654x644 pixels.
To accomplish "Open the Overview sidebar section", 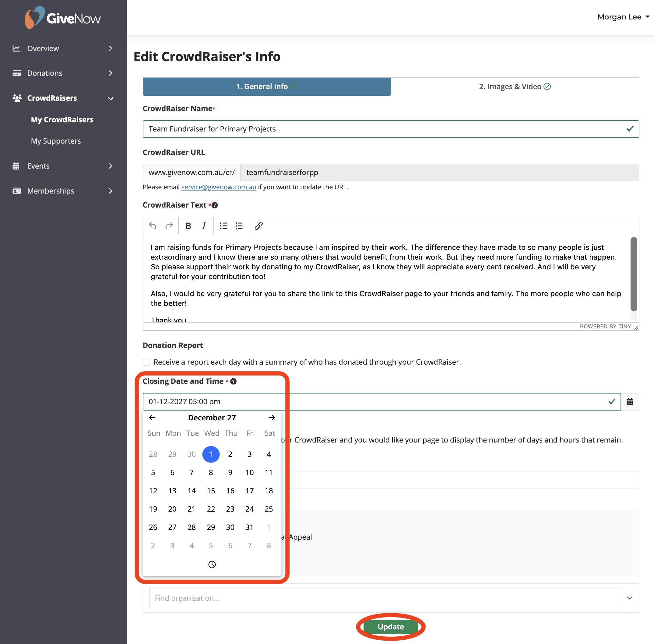I will pos(63,48).
